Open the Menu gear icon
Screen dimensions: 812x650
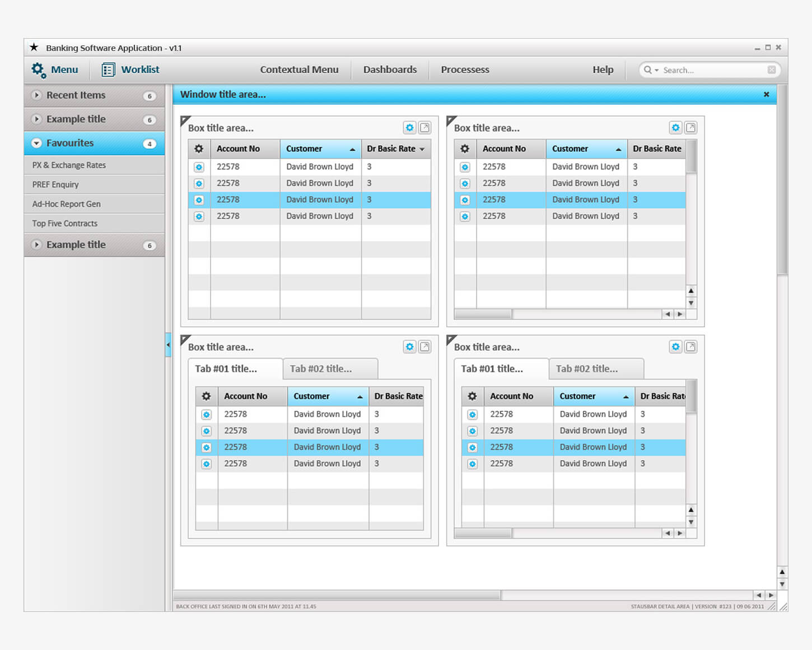coord(38,70)
